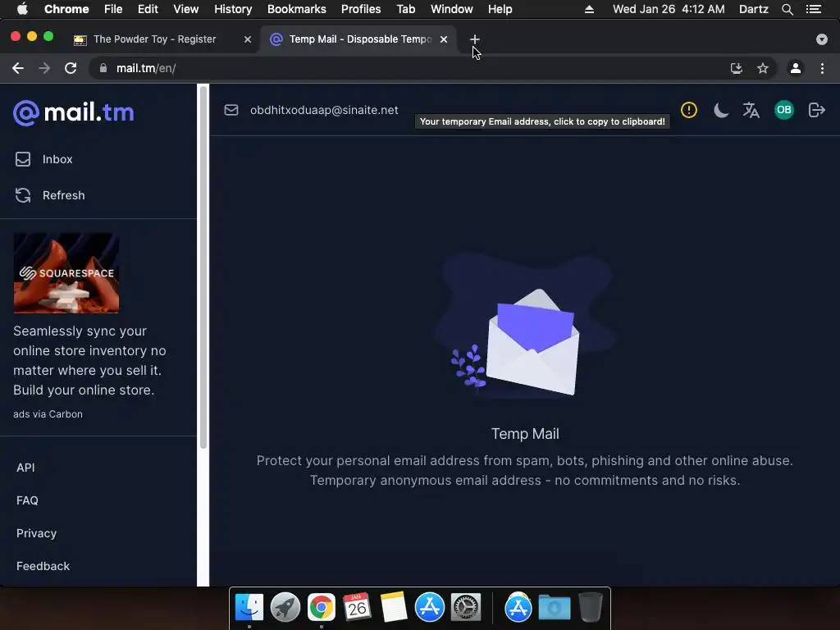Go back to previous page

[18, 68]
